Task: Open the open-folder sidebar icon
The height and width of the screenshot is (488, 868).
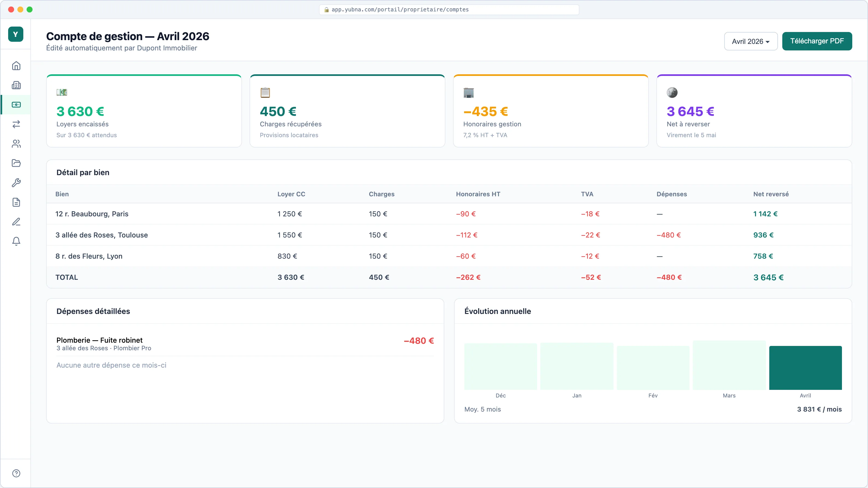Action: (x=16, y=163)
